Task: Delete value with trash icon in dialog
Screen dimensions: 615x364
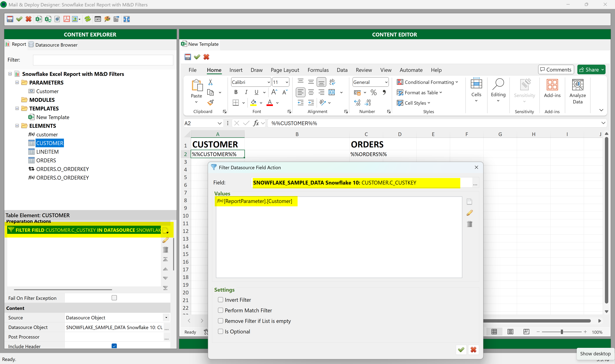Action: 469,224
